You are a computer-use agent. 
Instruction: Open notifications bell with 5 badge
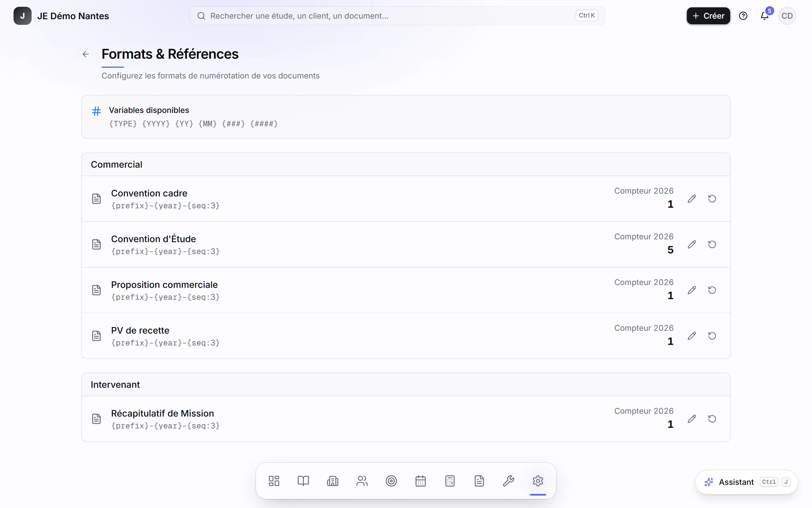point(765,16)
